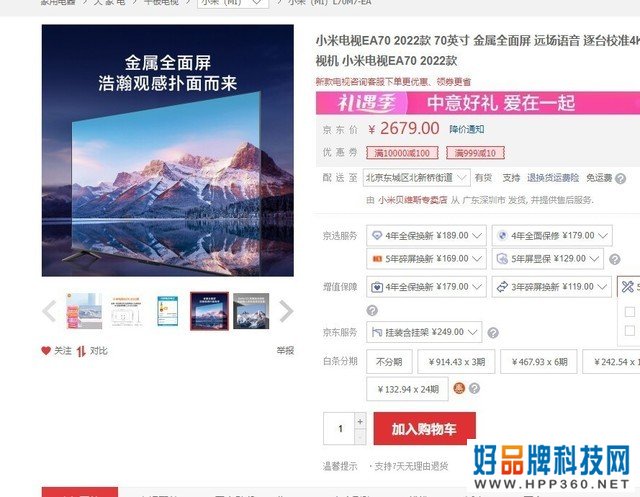Image resolution: width=640 pixels, height=497 pixels.
Task: Click the red heart 关注 icon
Action: tap(46, 351)
